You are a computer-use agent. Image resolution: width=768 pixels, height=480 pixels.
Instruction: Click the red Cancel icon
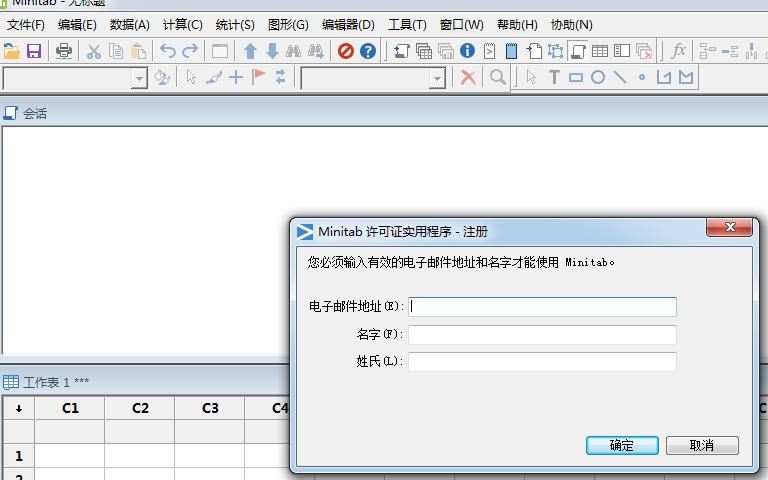[346, 51]
